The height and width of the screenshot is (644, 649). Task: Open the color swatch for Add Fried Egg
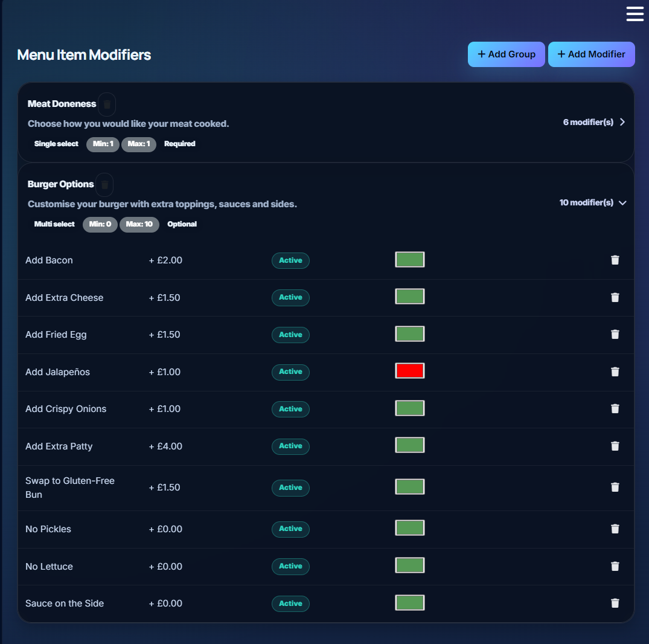410,334
